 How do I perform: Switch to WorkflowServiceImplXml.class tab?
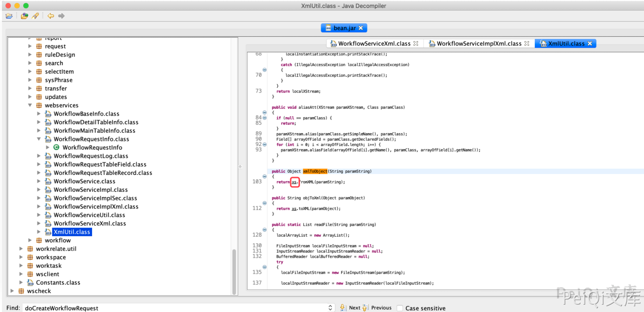479,44
